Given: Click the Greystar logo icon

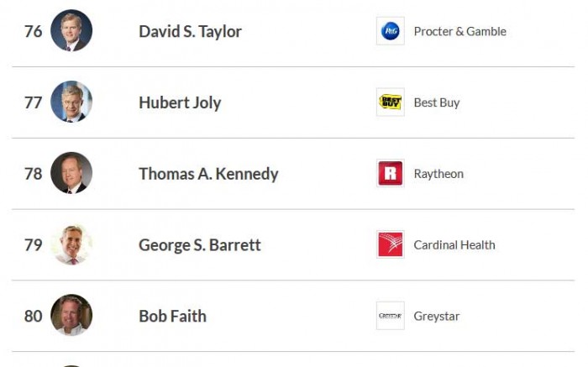Looking at the screenshot, I should click(x=390, y=317).
